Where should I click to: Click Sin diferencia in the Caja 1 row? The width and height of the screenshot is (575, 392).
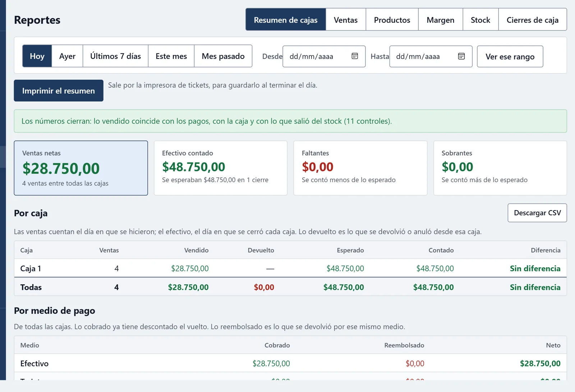[535, 268]
